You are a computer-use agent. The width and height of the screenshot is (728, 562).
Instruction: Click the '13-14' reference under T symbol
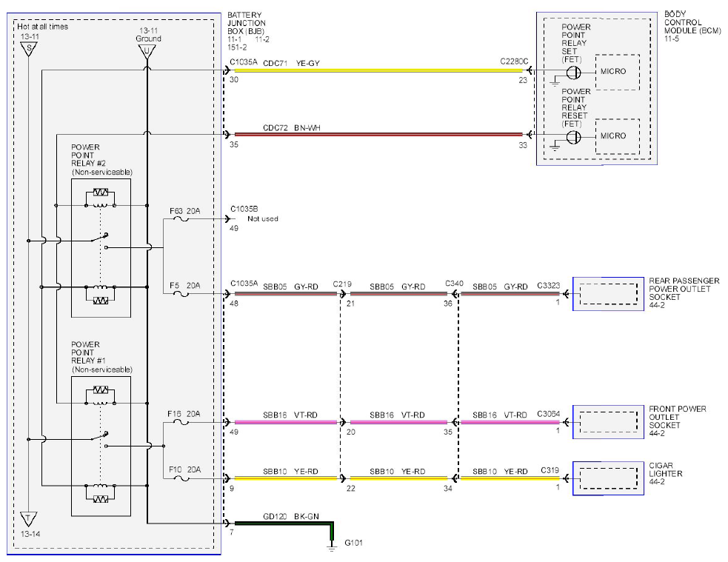[30, 534]
